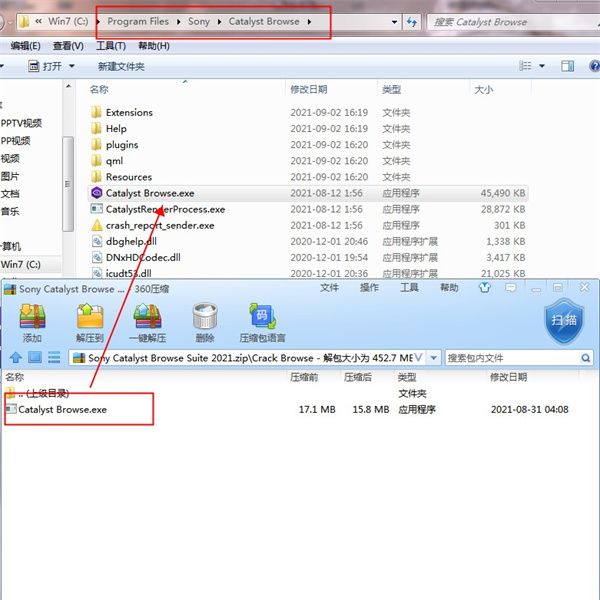Expand the arrow after Catalyst Browse breadcrumb
This screenshot has height=600, width=600.
(x=309, y=22)
